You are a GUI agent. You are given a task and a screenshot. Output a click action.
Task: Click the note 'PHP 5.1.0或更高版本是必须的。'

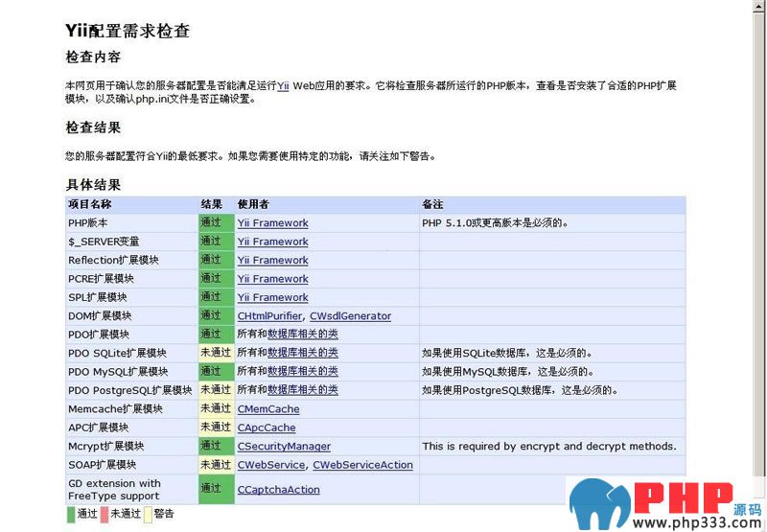[495, 223]
